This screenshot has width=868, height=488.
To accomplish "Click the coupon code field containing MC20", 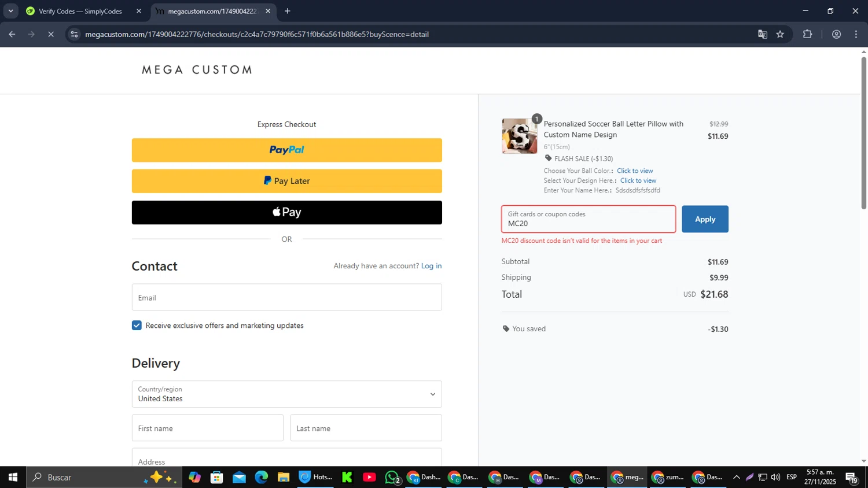I will tap(589, 219).
